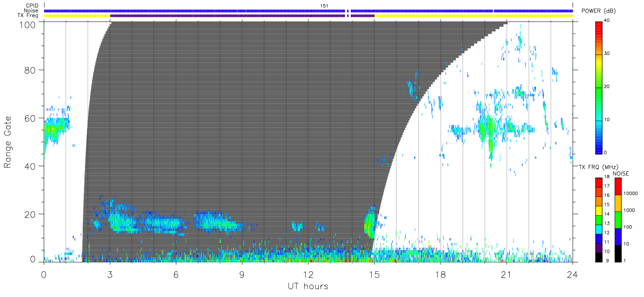Click POWER scale label "30"
The height and width of the screenshot is (297, 644).
[x=608, y=53]
